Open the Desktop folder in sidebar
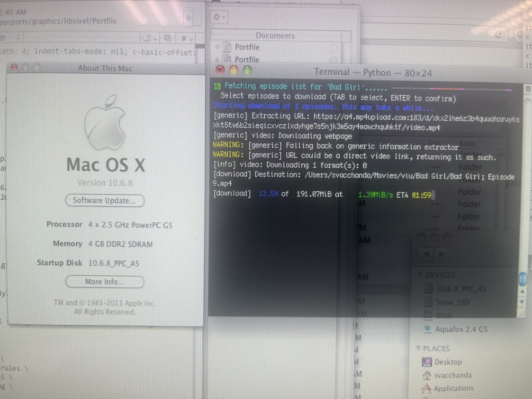 pyautogui.click(x=448, y=362)
